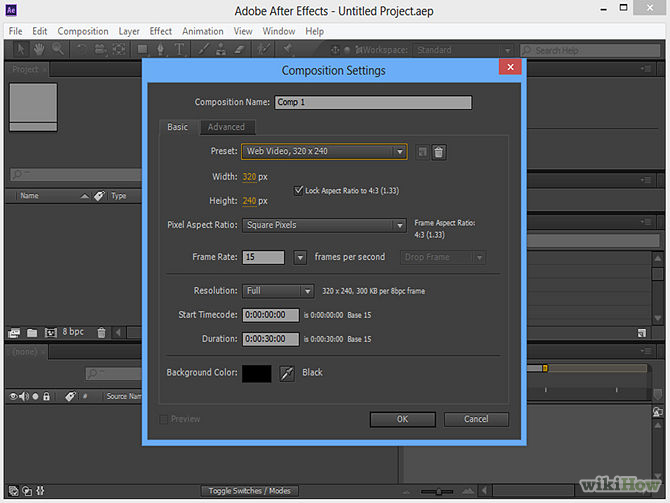Click the yellow time navigator handle

pyautogui.click(x=545, y=368)
